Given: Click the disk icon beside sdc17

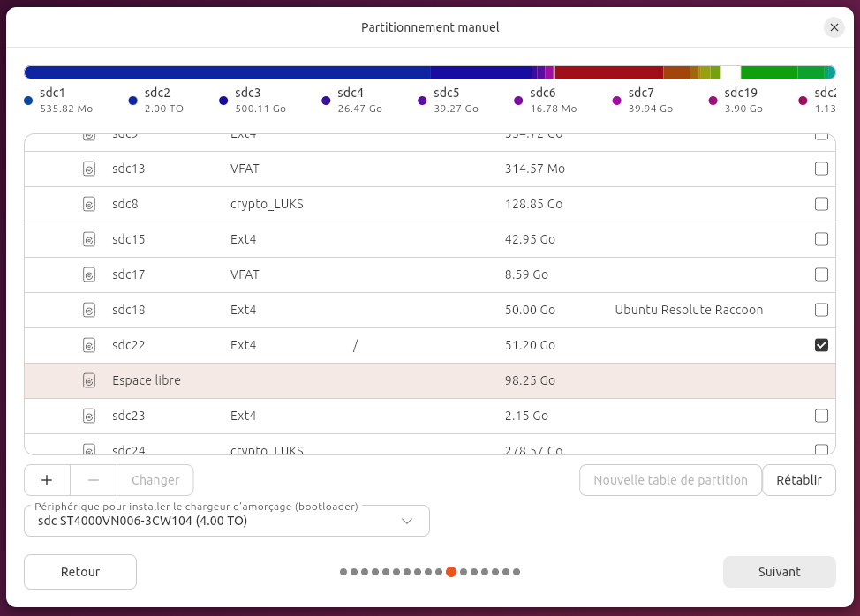Looking at the screenshot, I should tap(89, 274).
